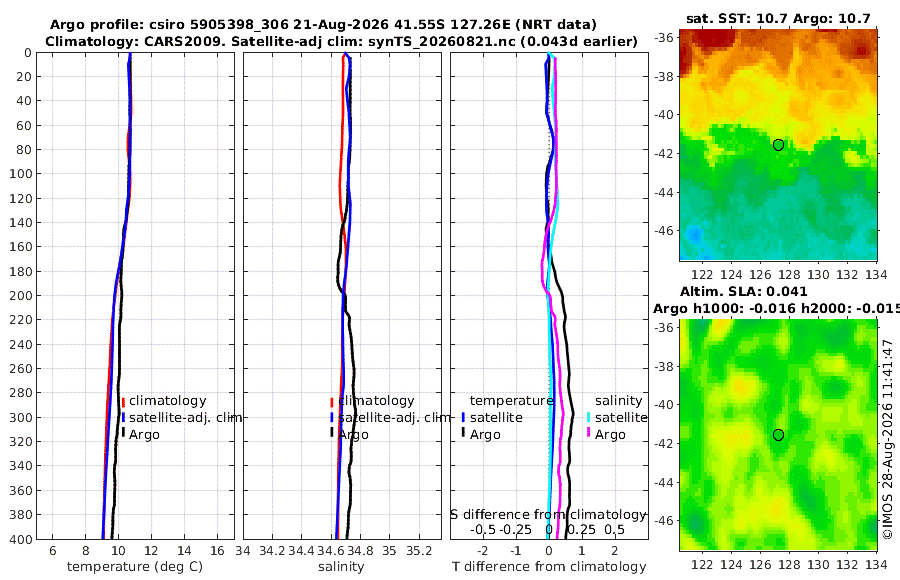This screenshot has height=580, width=900.
Task: Click the IMOS timestamp vertical text
Action: [x=888, y=439]
